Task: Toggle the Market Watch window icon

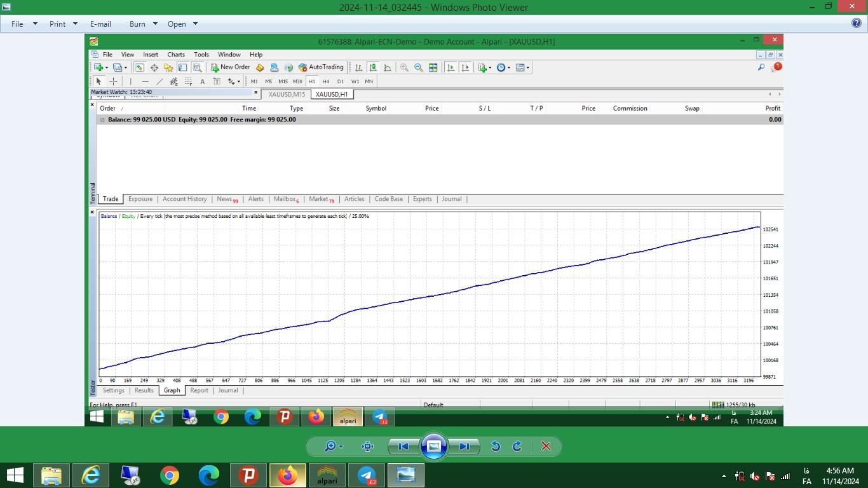Action: 139,67
